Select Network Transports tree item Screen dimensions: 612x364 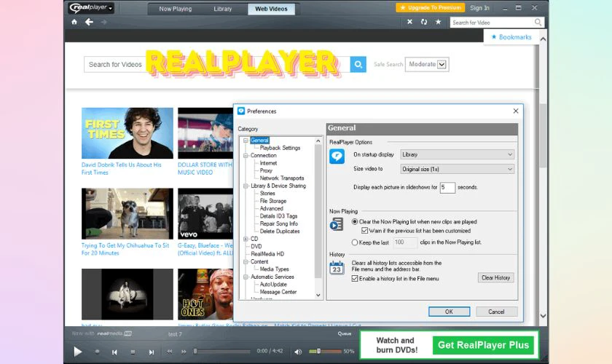point(282,178)
